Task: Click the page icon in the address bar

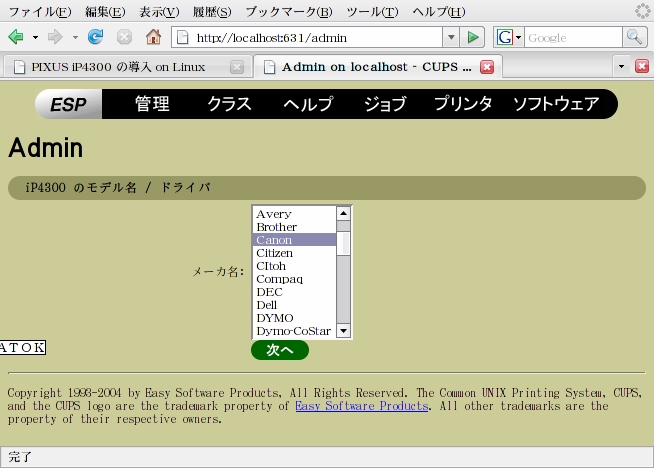Action: coord(183,38)
